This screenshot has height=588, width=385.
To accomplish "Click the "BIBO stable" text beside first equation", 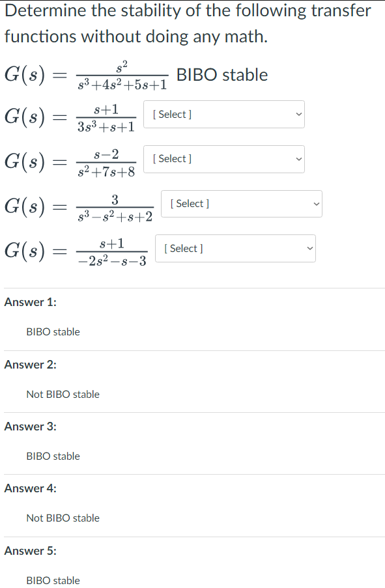I will 220,74.
